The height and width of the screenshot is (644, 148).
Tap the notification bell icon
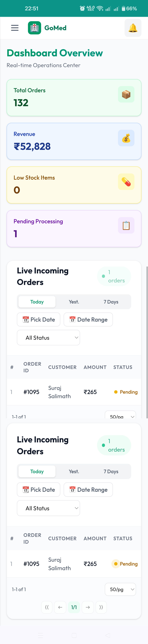point(133,28)
